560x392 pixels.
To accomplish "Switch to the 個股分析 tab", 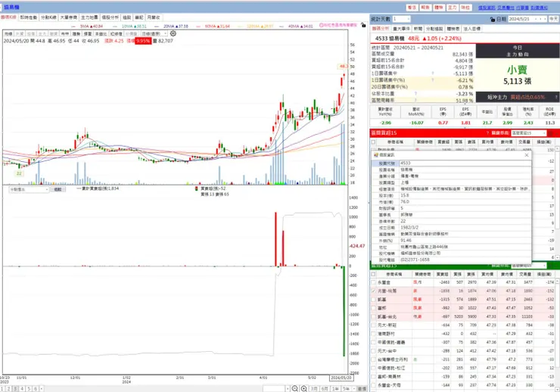I will 110,17.
